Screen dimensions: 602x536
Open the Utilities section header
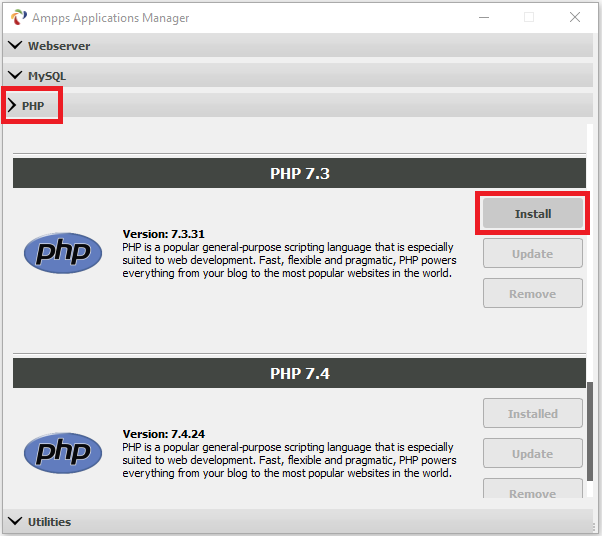[298, 521]
